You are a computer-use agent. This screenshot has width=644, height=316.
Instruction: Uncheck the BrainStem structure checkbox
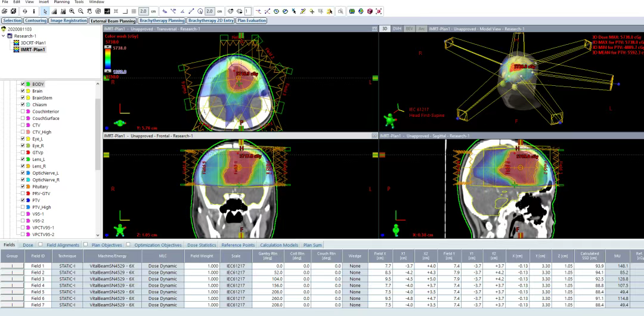point(23,98)
